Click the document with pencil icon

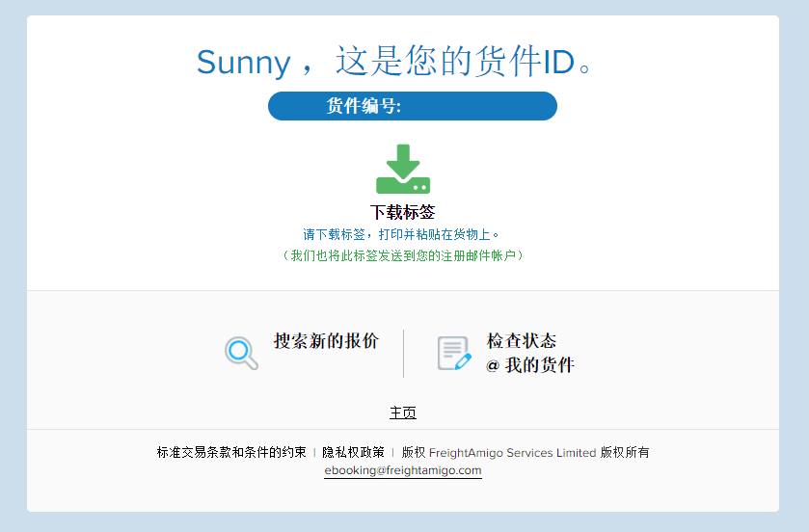point(454,353)
